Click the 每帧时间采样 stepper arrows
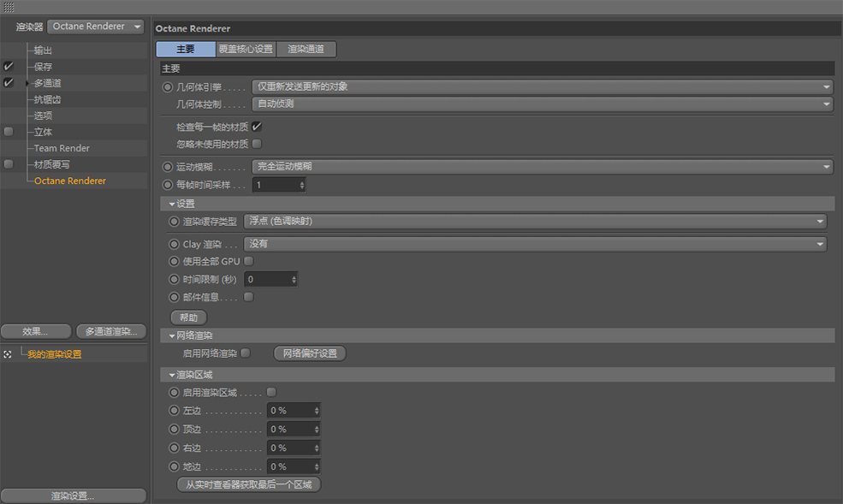Screen dimensions: 843x504 click(x=302, y=185)
